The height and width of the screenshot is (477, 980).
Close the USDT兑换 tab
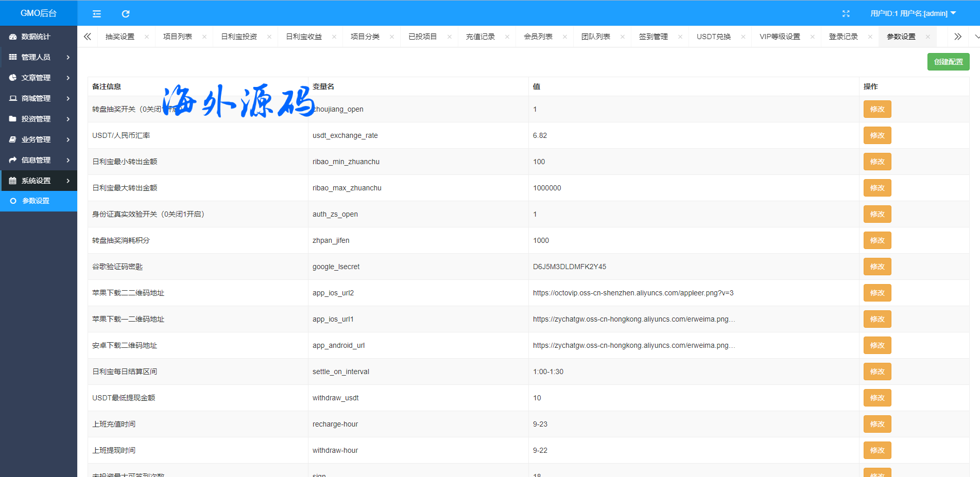743,37
